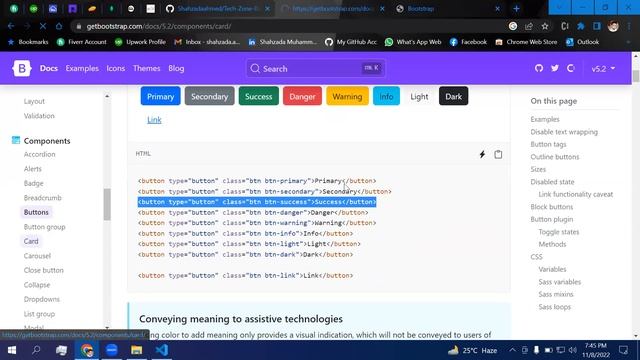The height and width of the screenshot is (360, 640).
Task: Open the Twitter icon in the navbar
Action: pyautogui.click(x=555, y=68)
